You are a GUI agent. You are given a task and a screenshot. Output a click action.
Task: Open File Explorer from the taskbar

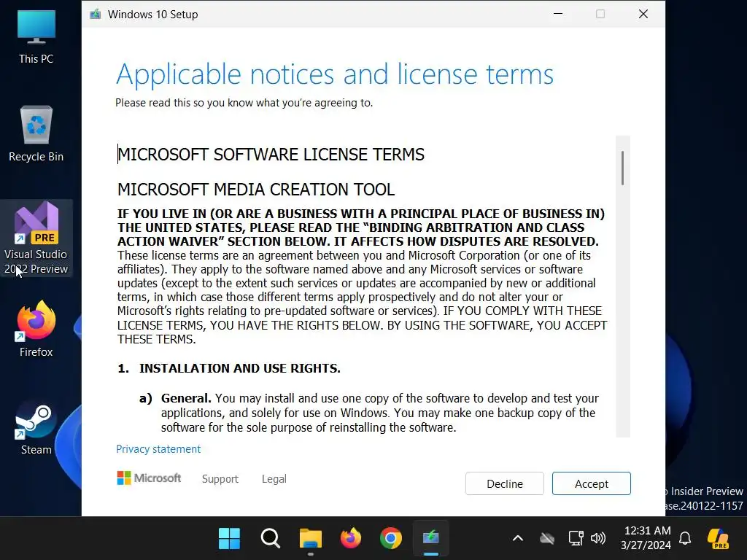(311, 539)
